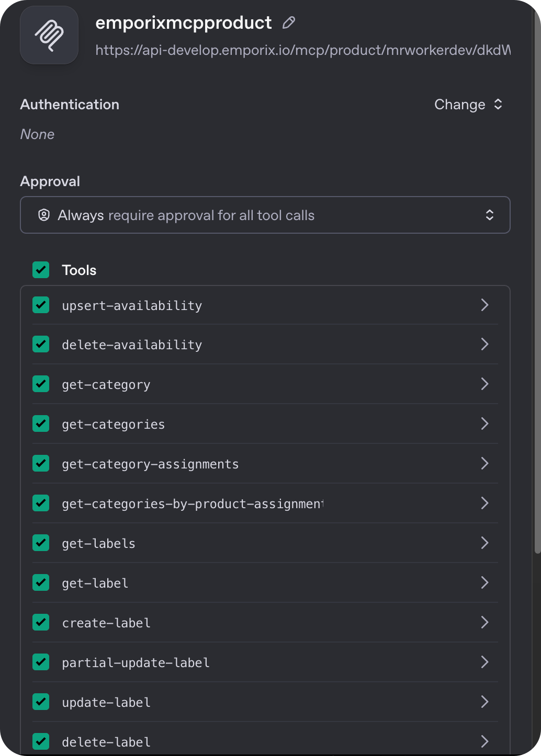
Task: Toggle the master Tools checkbox
Action: pyautogui.click(x=41, y=270)
